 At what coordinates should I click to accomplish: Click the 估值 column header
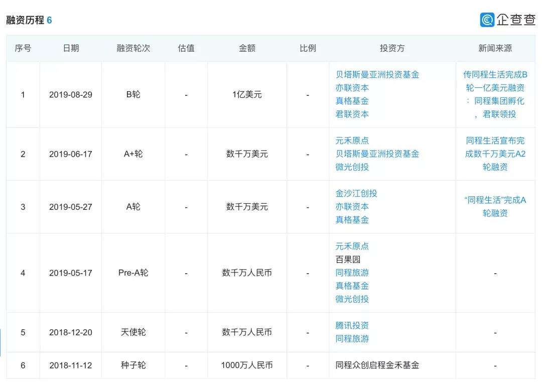186,48
